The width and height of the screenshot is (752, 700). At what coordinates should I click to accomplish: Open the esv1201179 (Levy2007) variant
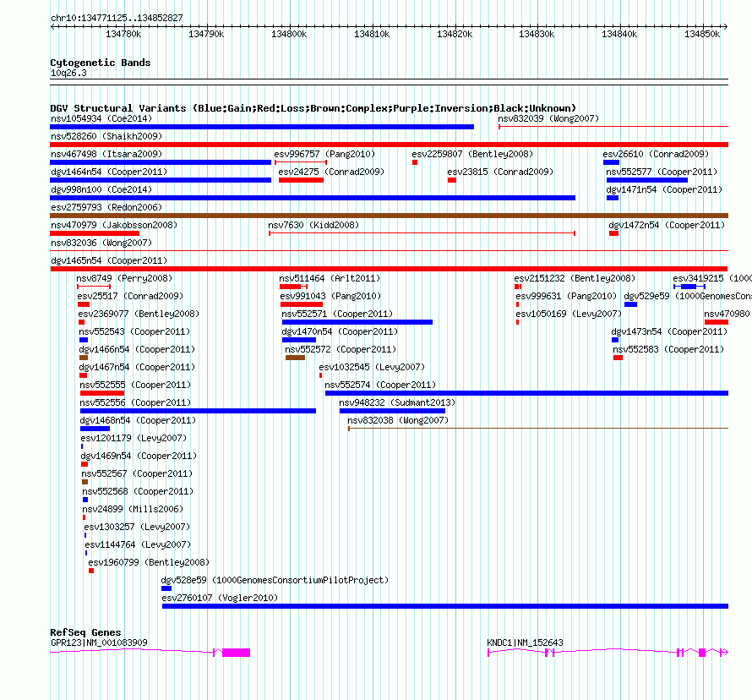(x=134, y=438)
